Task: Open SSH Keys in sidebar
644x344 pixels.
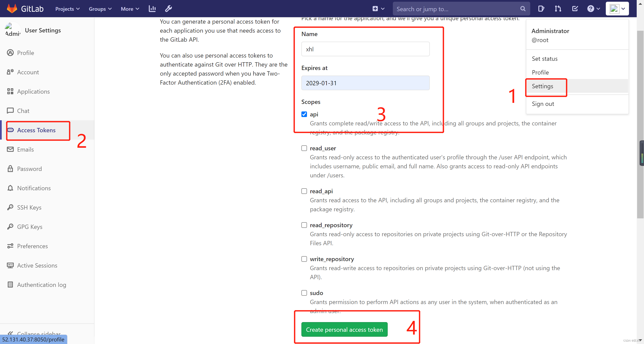Action: click(x=29, y=207)
